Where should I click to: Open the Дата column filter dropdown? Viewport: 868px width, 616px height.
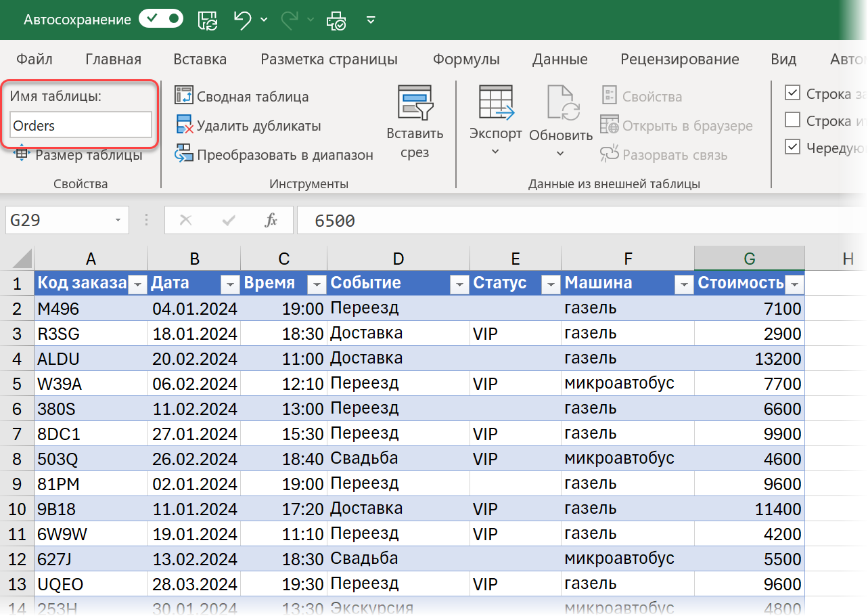pyautogui.click(x=231, y=285)
